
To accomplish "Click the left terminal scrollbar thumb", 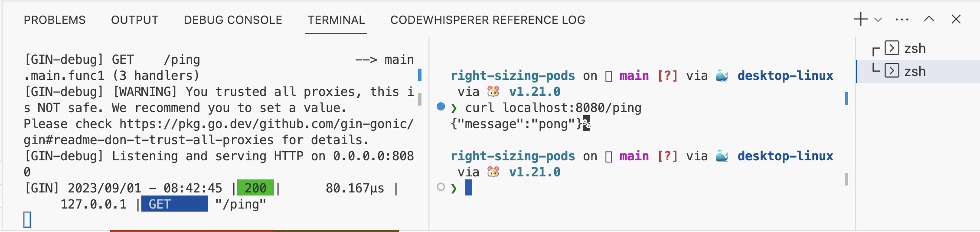I will click(420, 99).
